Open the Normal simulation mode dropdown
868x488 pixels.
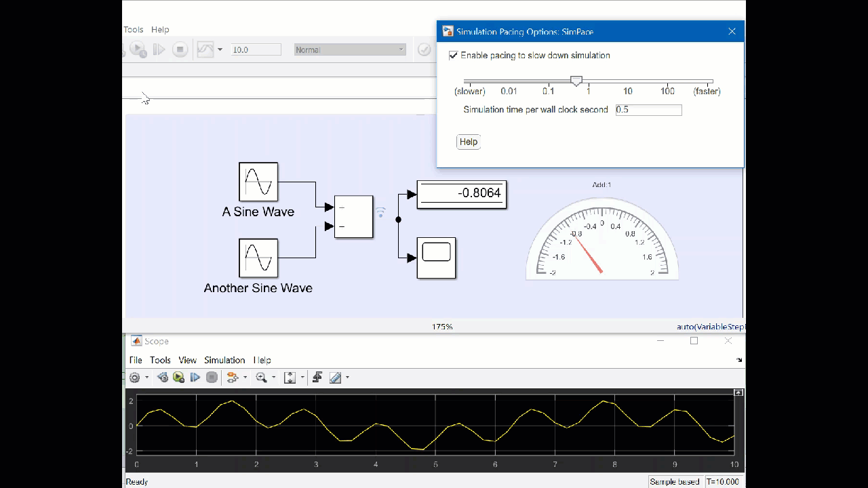tap(350, 49)
